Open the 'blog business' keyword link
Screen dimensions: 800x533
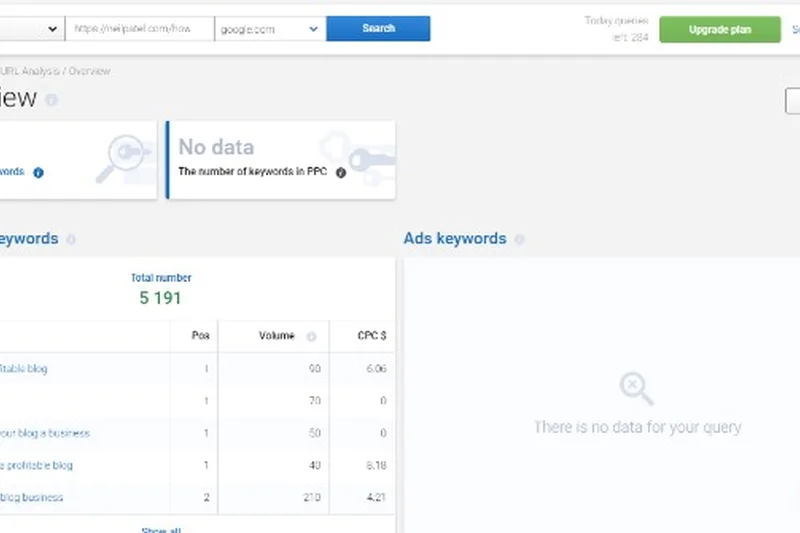[x=32, y=497]
